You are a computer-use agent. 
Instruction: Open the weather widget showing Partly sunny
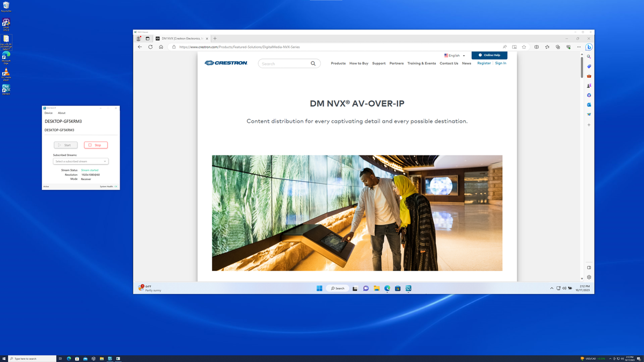tap(150, 289)
